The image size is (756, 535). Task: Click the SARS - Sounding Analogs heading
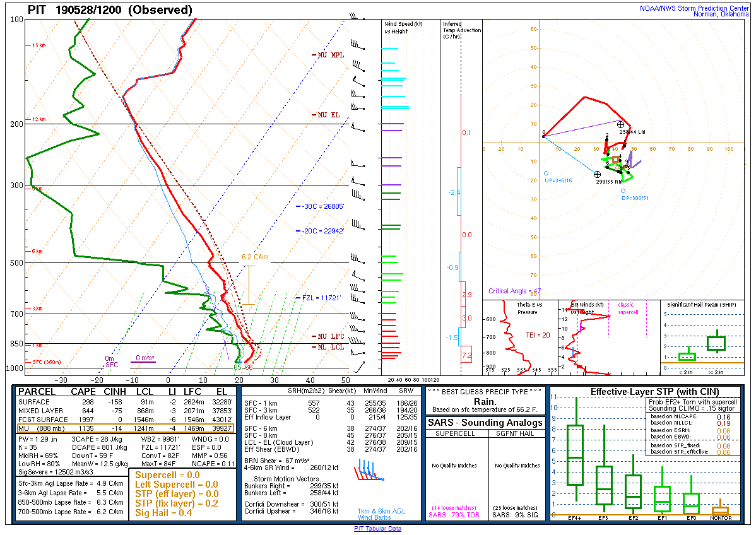click(485, 423)
